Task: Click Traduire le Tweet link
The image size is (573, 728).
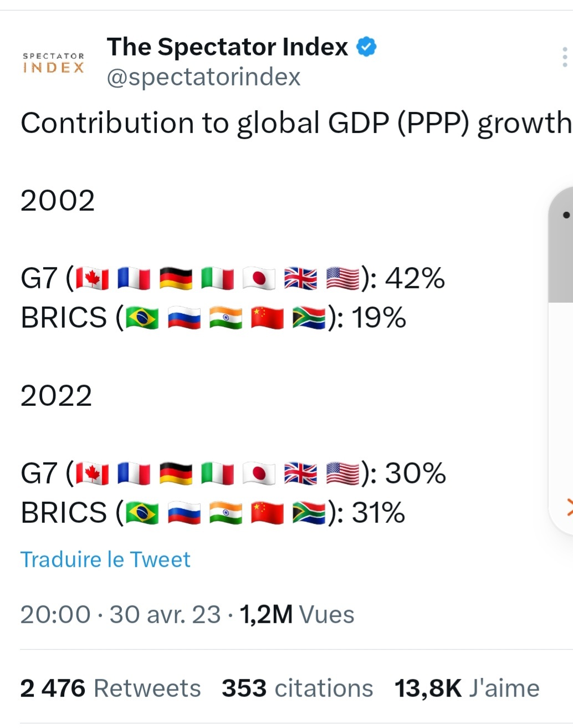Action: (105, 559)
